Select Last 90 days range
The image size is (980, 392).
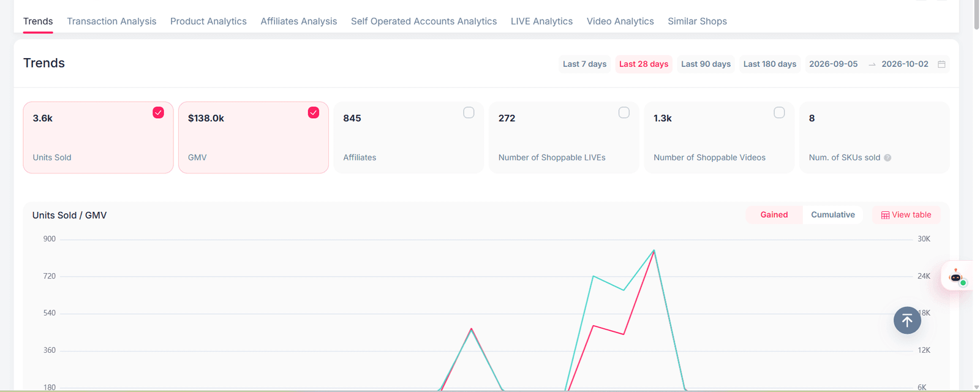(x=706, y=64)
